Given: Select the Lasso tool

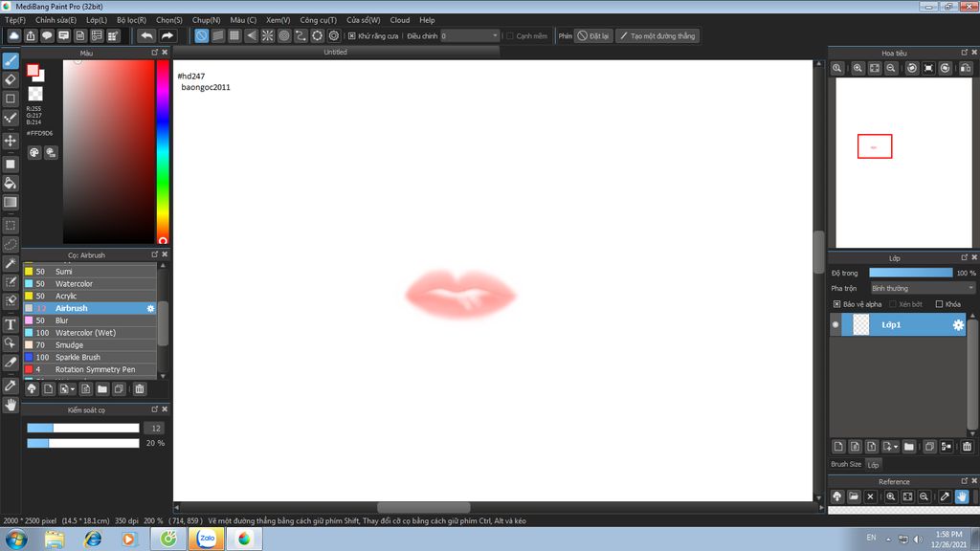Looking at the screenshot, I should [11, 244].
